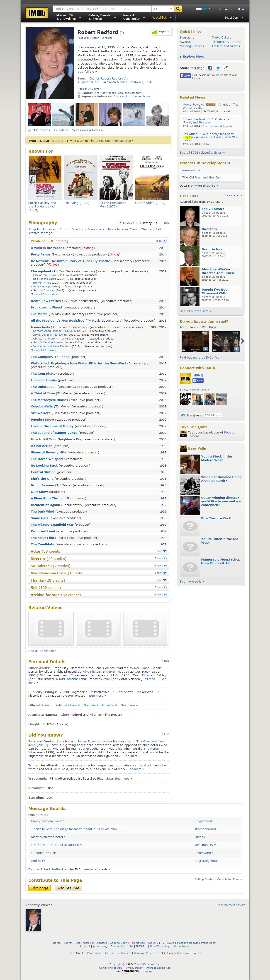
Task: Like IMDb in Connect with IMDb section
Action: click(198, 380)
